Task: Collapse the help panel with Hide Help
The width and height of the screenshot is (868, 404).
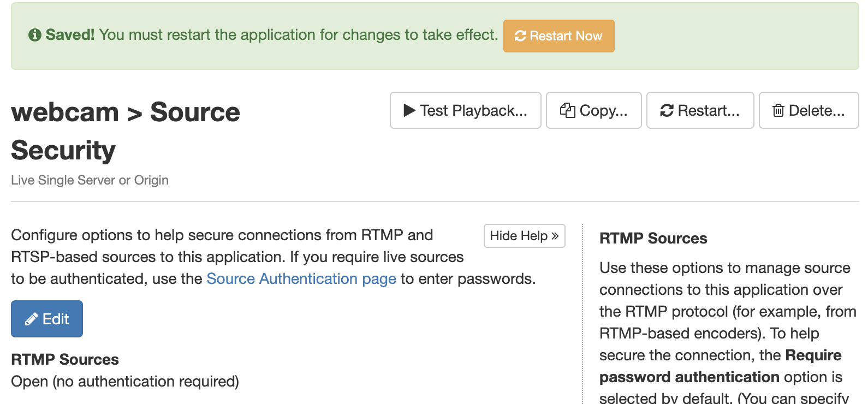Action: click(x=524, y=236)
